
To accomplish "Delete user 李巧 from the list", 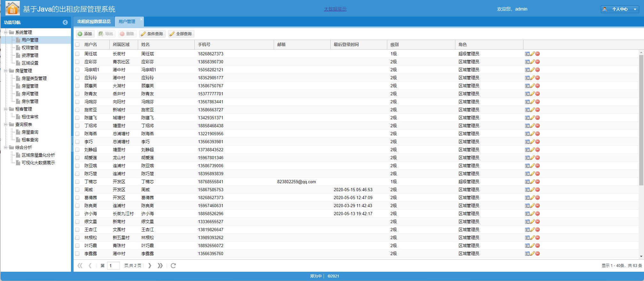I will (x=538, y=142).
